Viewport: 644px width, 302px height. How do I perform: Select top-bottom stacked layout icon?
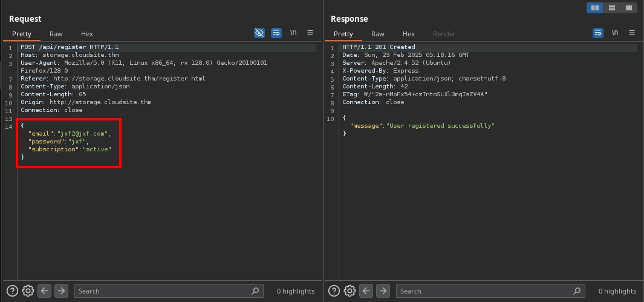point(612,8)
